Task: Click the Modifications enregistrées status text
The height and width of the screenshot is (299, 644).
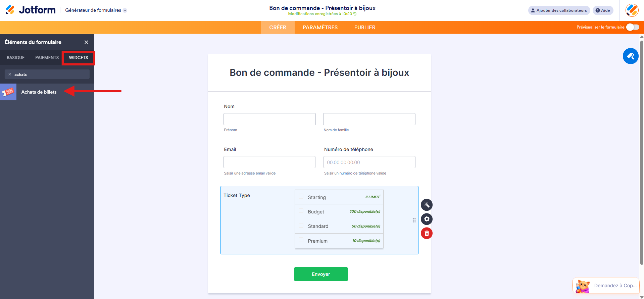Action: pos(320,14)
